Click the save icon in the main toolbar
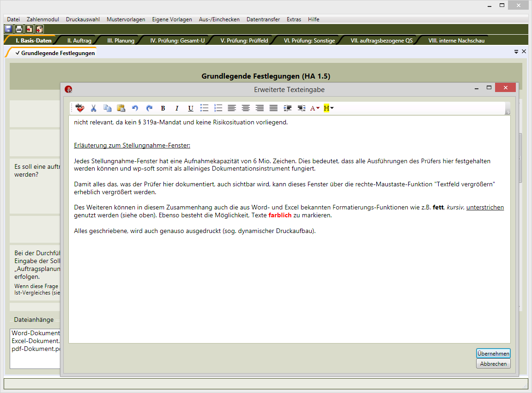Image resolution: width=532 pixels, height=393 pixels. coord(8,29)
